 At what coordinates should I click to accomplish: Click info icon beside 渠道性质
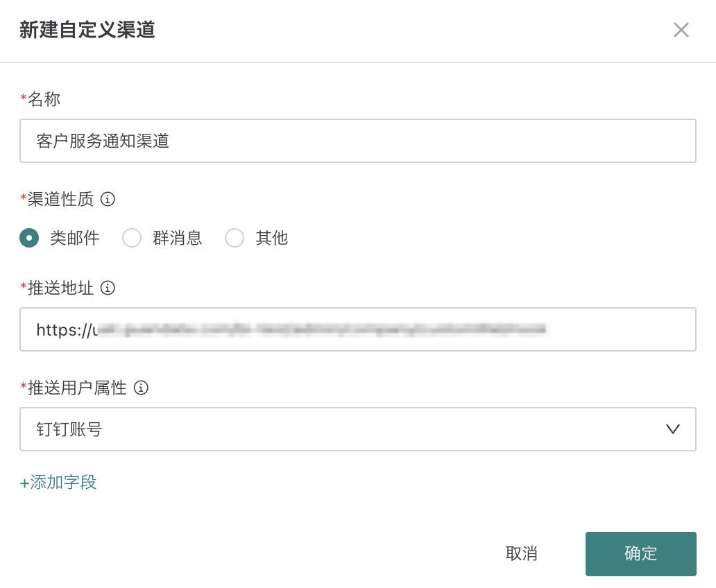(x=108, y=199)
